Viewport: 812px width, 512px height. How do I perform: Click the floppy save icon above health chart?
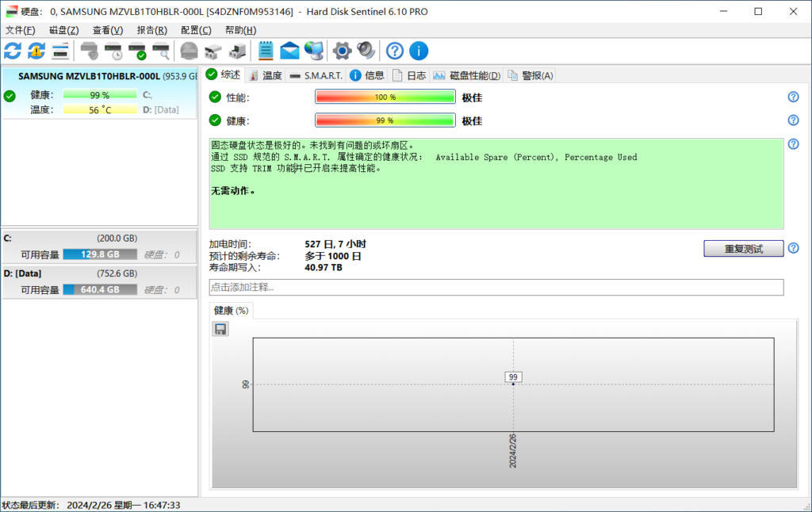coord(220,329)
